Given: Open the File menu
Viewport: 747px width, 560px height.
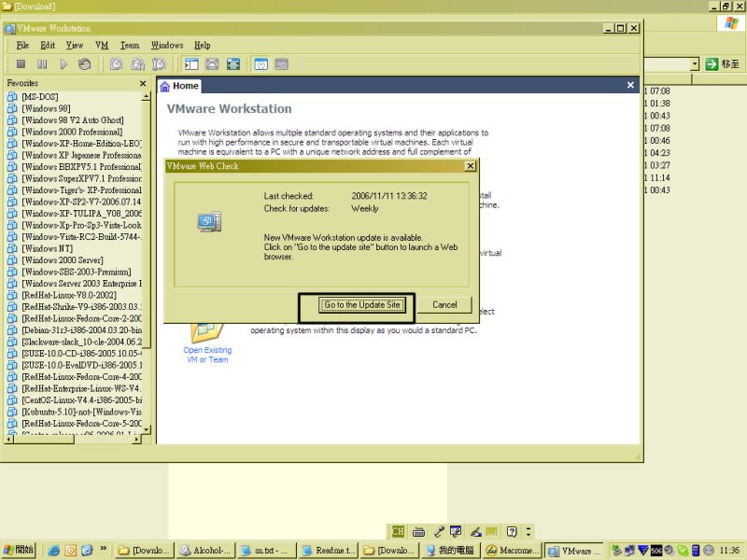Looking at the screenshot, I should pos(22,45).
